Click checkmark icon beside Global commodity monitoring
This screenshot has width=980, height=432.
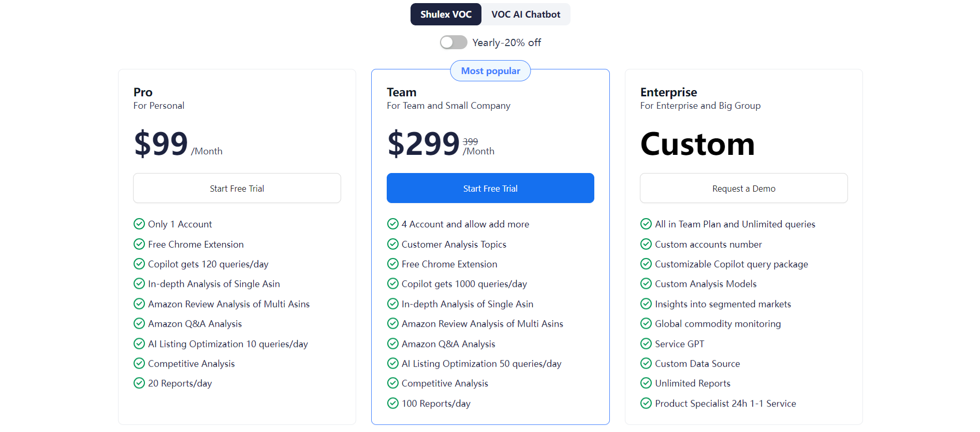pos(646,323)
